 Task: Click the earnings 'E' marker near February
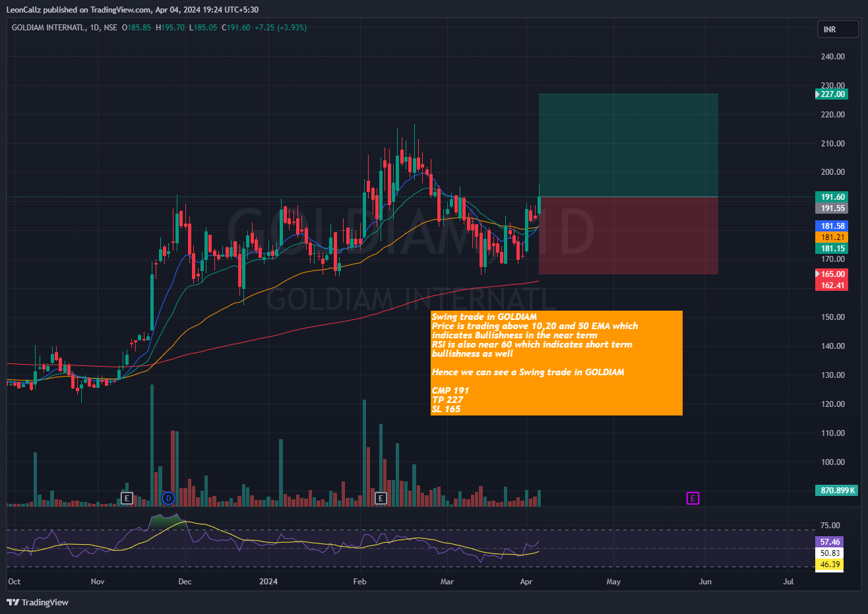pyautogui.click(x=380, y=498)
